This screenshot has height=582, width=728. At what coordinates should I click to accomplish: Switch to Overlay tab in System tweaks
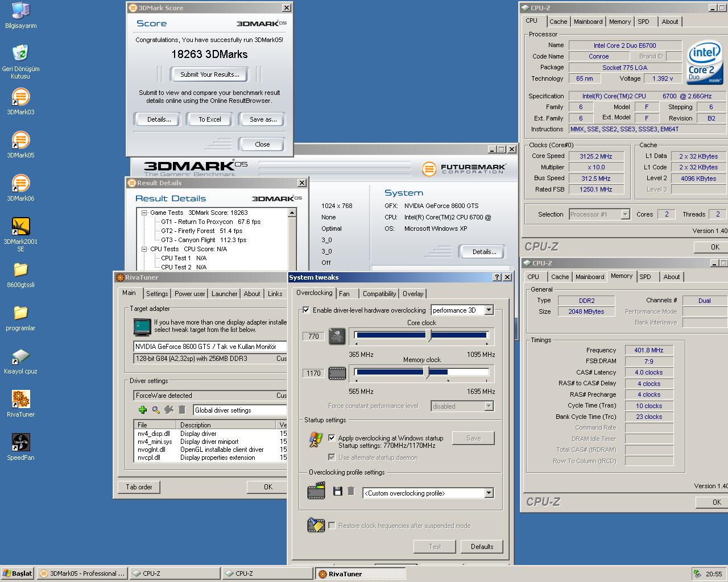[413, 294]
